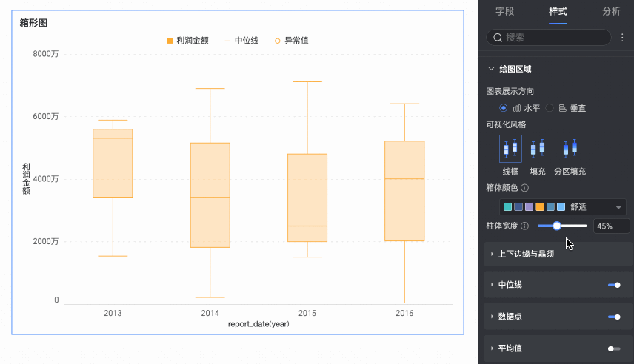Select the 填充 box plot style icon
Viewport: 634px width, 364px height.
[x=538, y=149]
